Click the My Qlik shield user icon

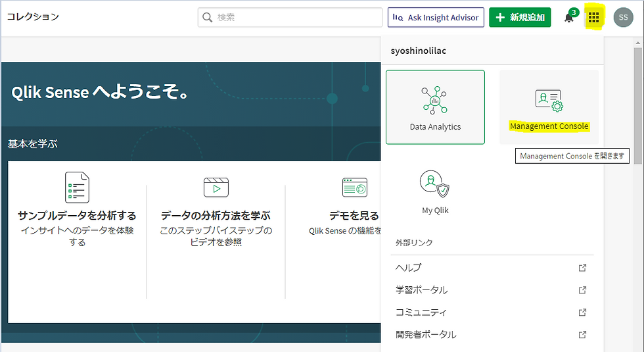click(434, 184)
